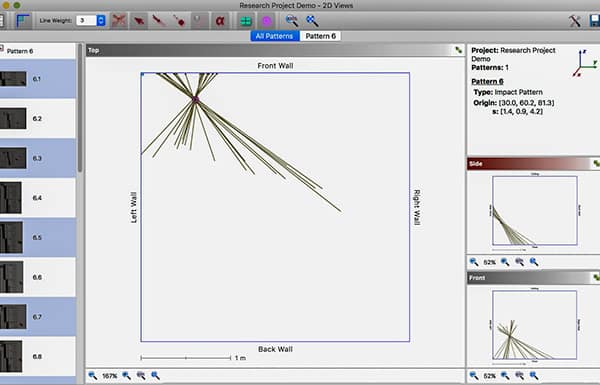Image resolution: width=600 pixels, height=385 pixels.
Task: Click Side view actual-size gray magnifier icon
Action: tap(520, 262)
